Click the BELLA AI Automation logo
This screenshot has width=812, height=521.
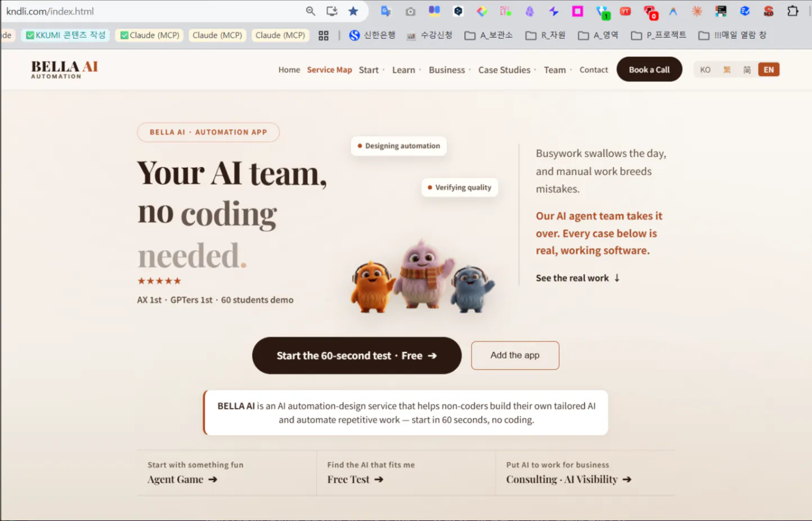[x=64, y=69]
